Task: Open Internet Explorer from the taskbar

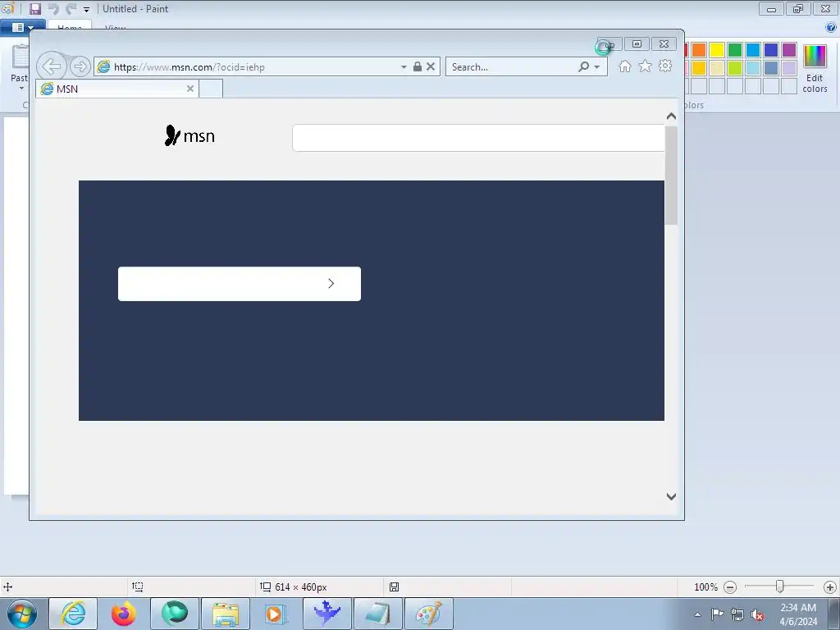Action: tap(73, 614)
